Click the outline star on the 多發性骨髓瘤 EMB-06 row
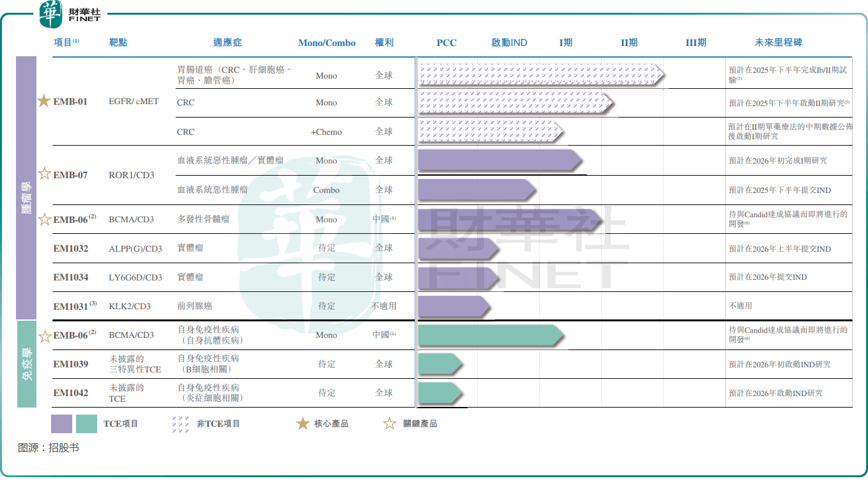 tap(45, 219)
